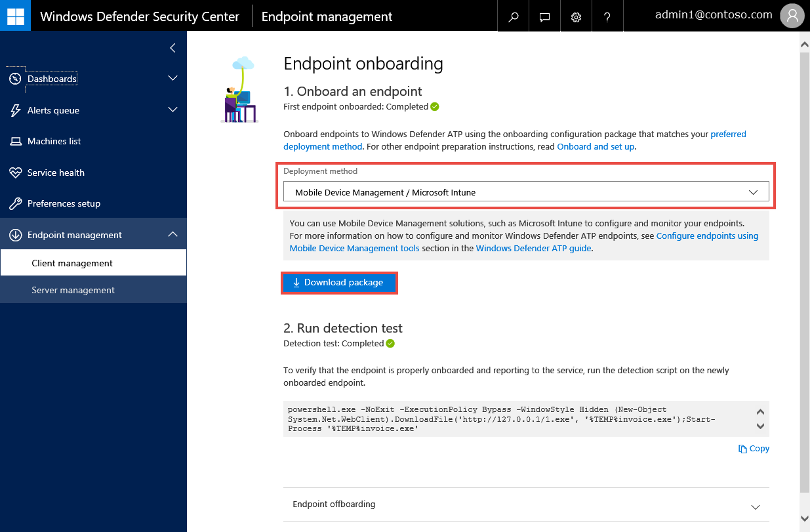The height and width of the screenshot is (532, 810).
Task: Expand the Dashboards menu chevron
Action: [x=172, y=79]
